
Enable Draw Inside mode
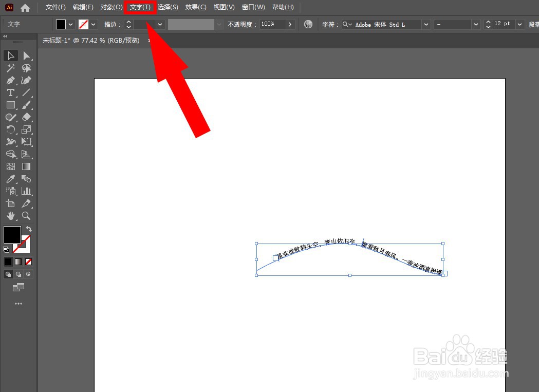point(28,274)
